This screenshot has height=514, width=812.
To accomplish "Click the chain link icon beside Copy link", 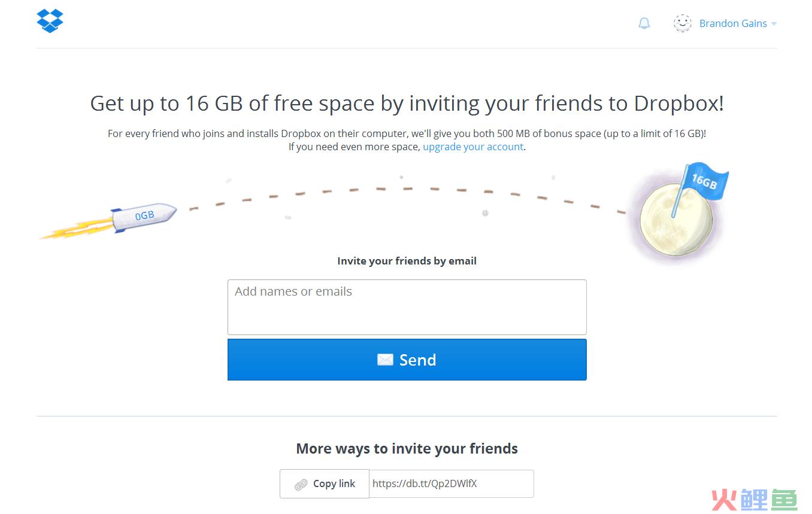I will coord(301,484).
